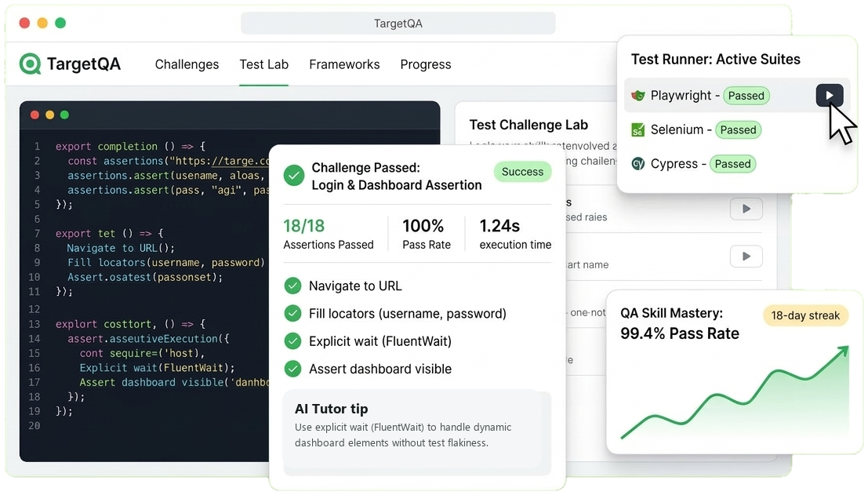Click the browser window yellow minimize button

click(42, 23)
